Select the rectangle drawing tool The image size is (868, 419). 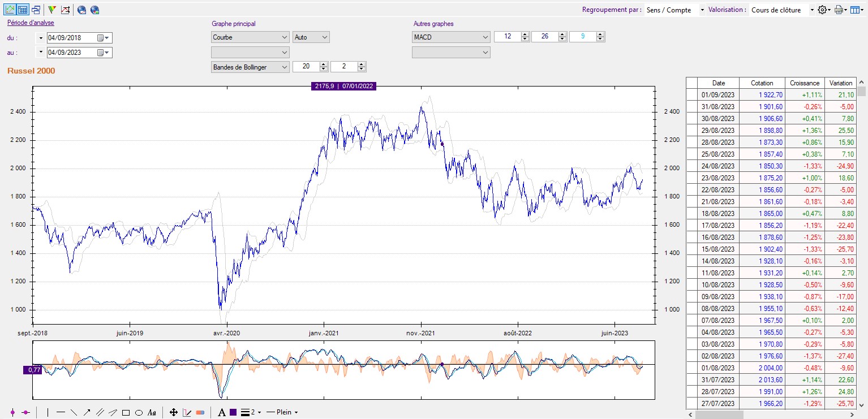(x=126, y=412)
